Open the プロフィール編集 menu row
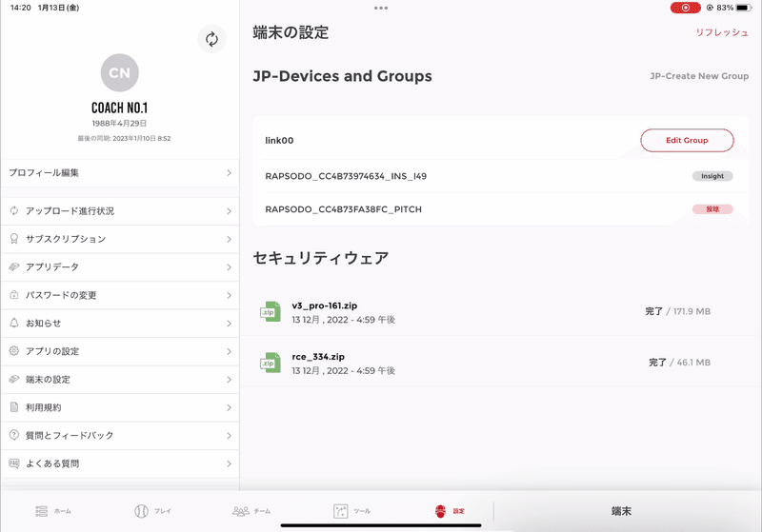The width and height of the screenshot is (762, 532). click(120, 173)
